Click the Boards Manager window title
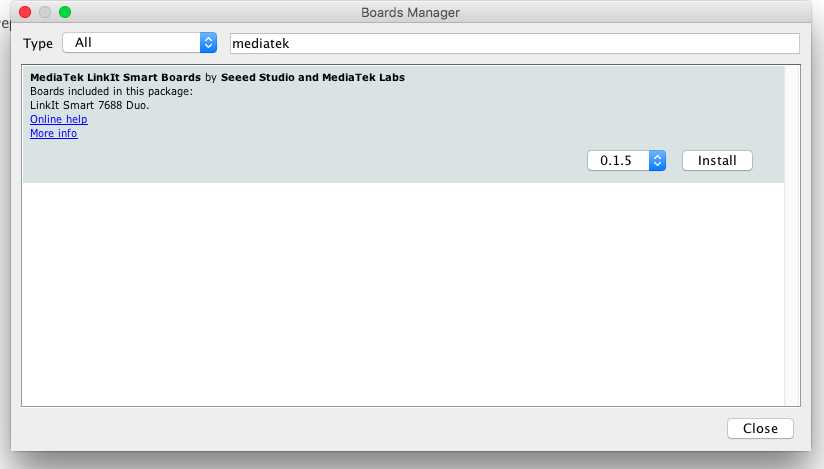 click(x=410, y=12)
